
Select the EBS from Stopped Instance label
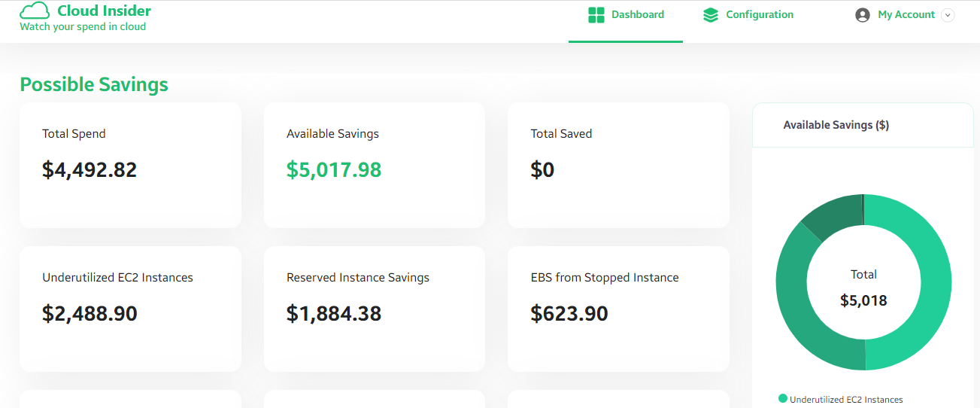point(605,278)
